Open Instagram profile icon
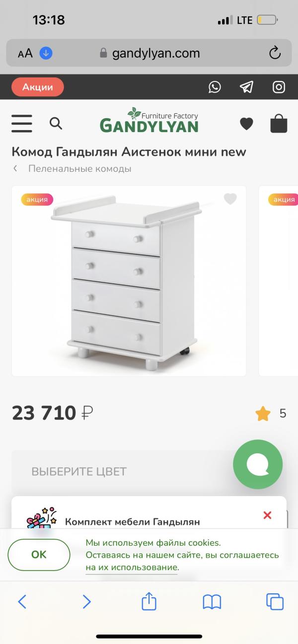The width and height of the screenshot is (298, 644). tap(279, 87)
